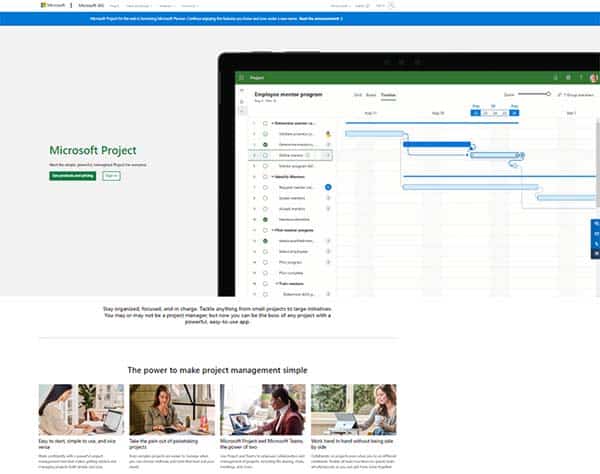The width and height of the screenshot is (600, 474).
Task: Switch to the Grid tab
Action: (358, 95)
